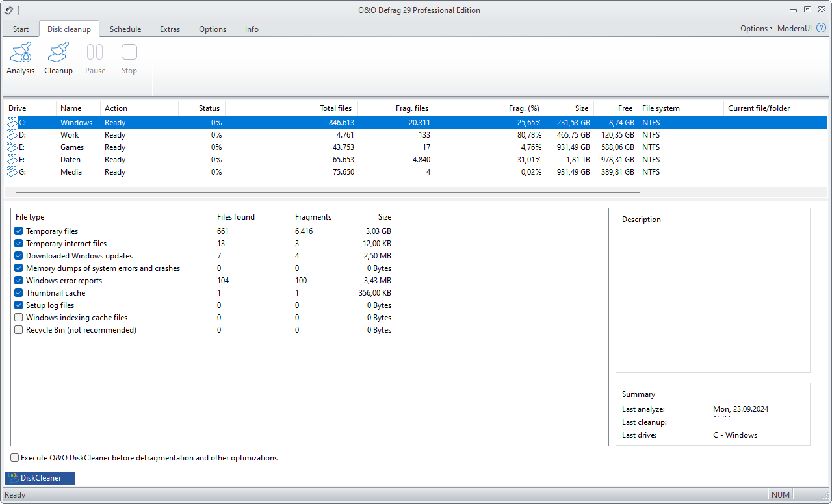
Task: Click the Files found column header
Action: (252, 217)
